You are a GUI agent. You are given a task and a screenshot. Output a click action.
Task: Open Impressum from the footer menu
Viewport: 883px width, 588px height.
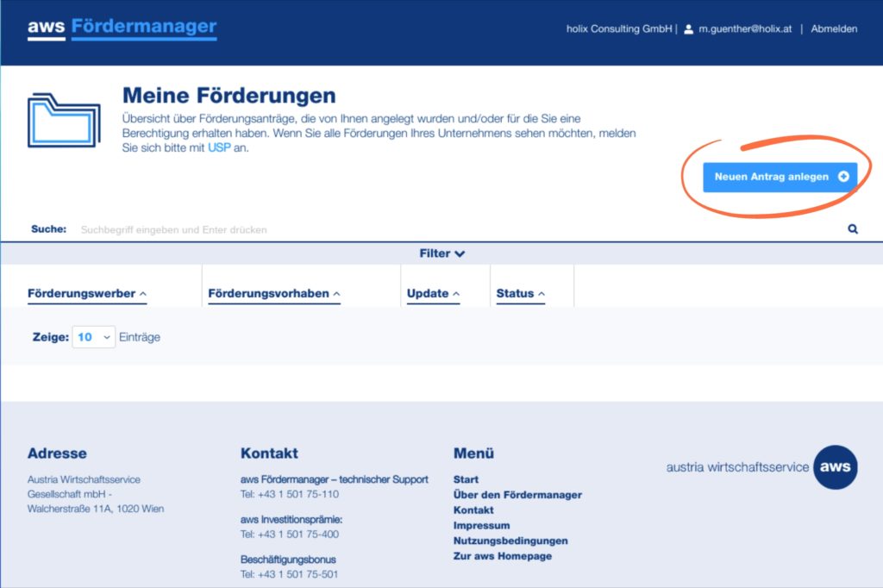click(481, 525)
